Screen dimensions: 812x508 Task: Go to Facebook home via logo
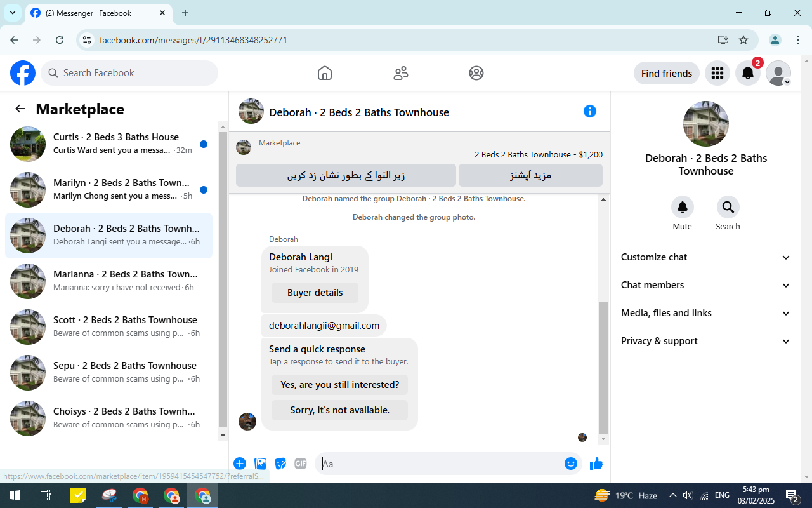[23, 73]
